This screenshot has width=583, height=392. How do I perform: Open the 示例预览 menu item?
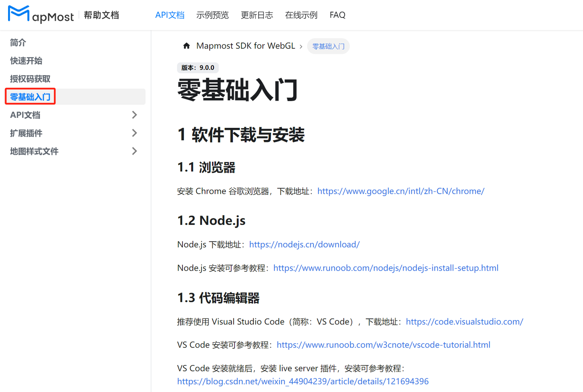213,15
